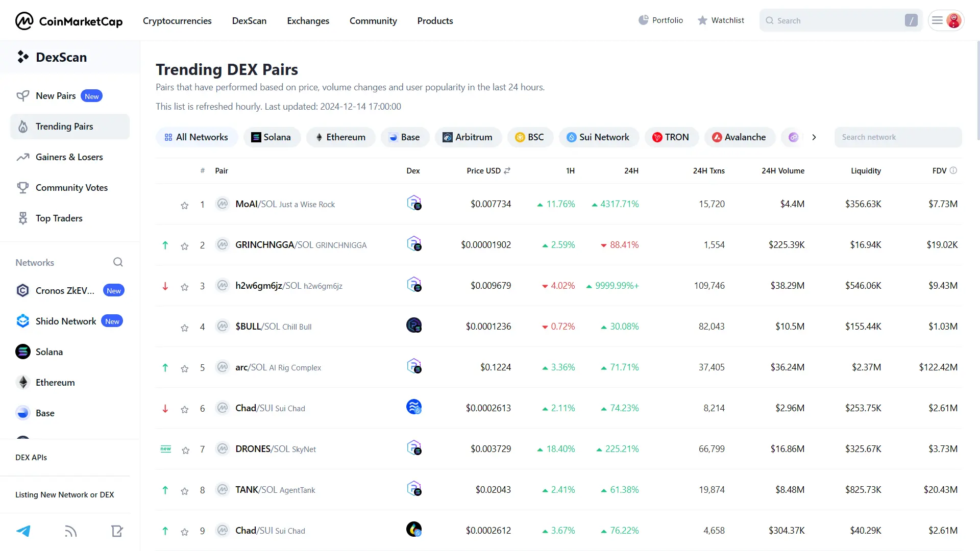
Task: Go to New Pairs in sidebar
Action: click(70, 96)
